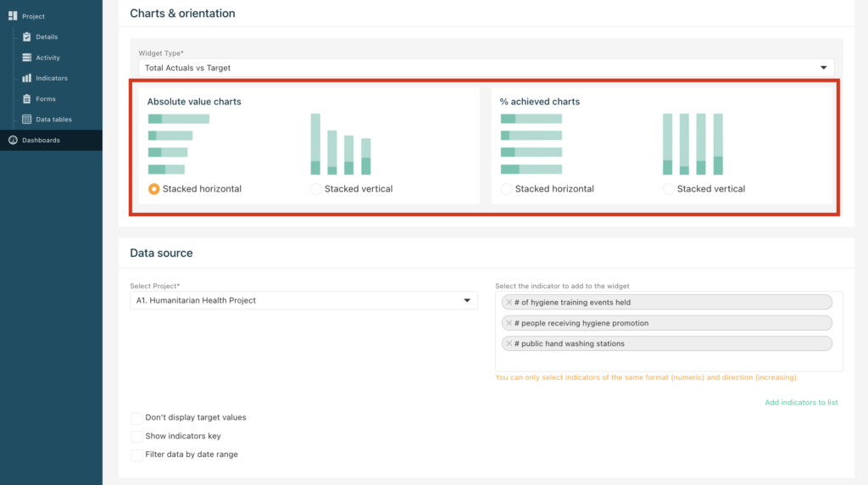Open Indicators bar chart icon

26,78
